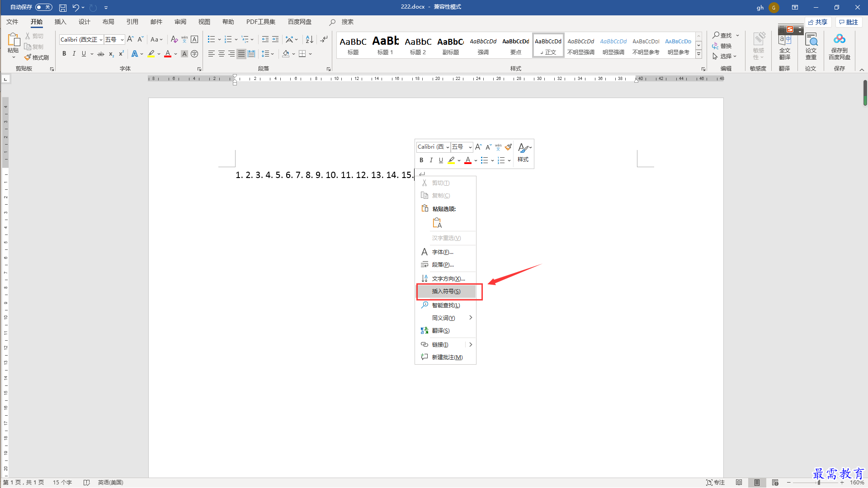Viewport: 868px width, 488px height.
Task: Open the Change Case Aa dropdown
Action: coord(156,40)
